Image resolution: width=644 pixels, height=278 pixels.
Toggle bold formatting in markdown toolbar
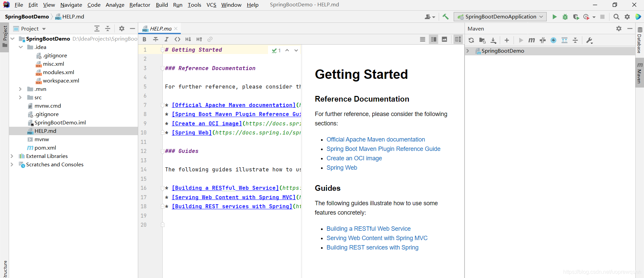pyautogui.click(x=145, y=39)
